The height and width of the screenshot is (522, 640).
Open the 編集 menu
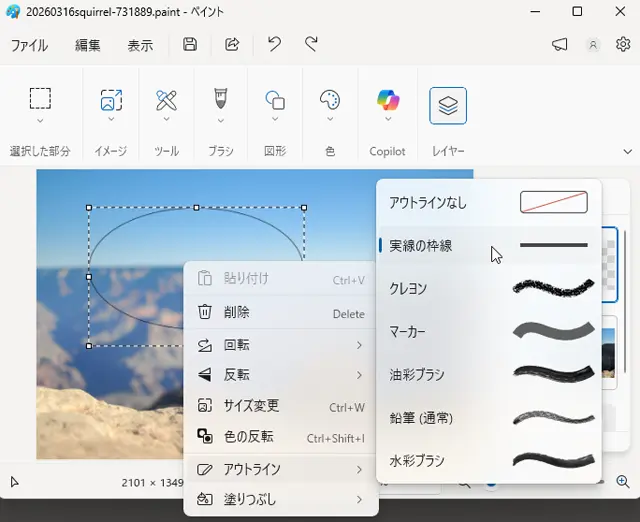point(87,45)
